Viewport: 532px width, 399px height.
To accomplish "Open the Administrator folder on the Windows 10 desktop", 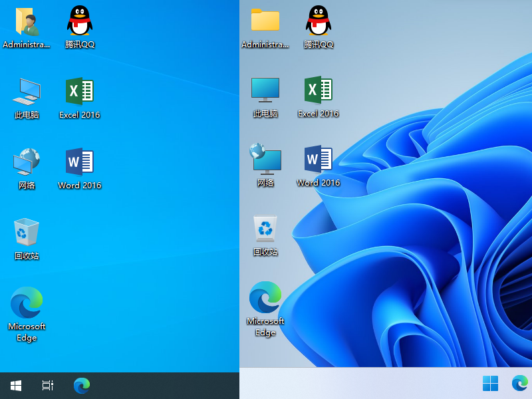I will (x=27, y=22).
